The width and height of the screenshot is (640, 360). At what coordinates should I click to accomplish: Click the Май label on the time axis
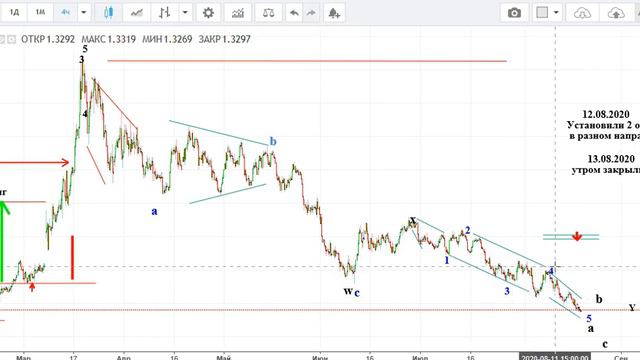click(x=223, y=358)
